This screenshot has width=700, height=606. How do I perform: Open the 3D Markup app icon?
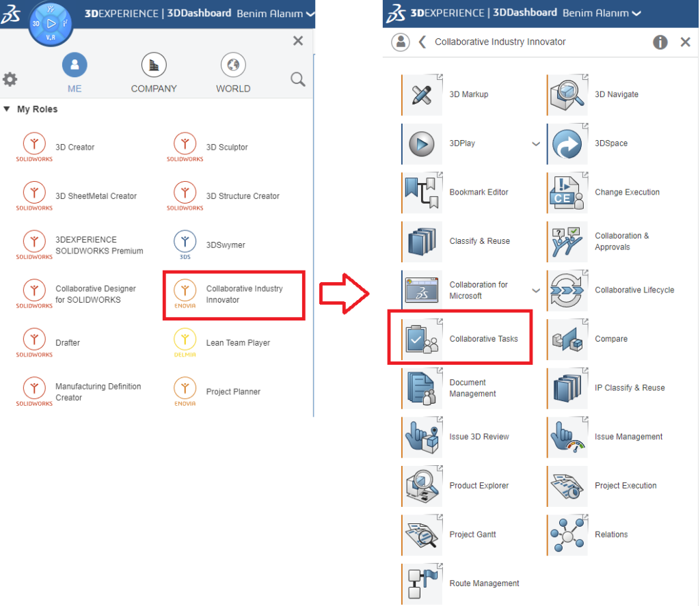[422, 95]
